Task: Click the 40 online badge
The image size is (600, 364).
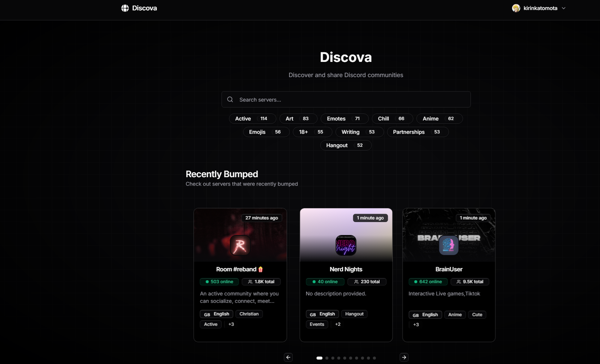Action: [x=325, y=282]
